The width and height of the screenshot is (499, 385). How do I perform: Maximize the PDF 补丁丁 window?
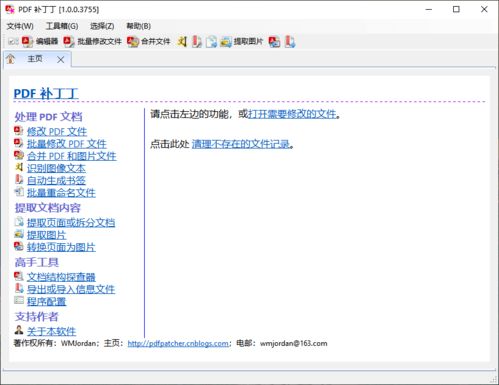click(x=456, y=9)
